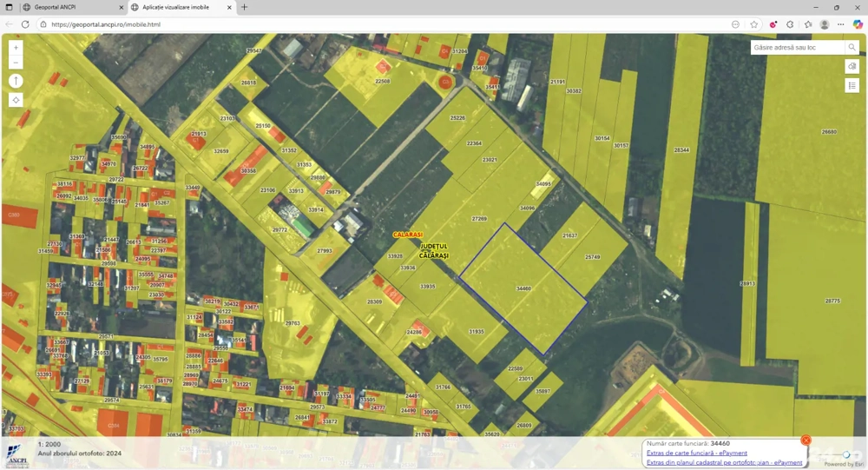Zoom out of the map

(x=16, y=63)
